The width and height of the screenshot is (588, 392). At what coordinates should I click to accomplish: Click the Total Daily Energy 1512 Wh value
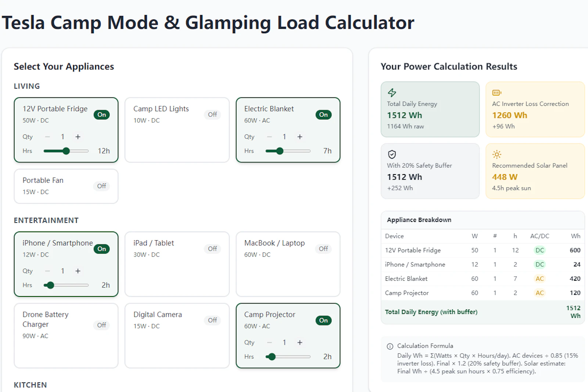[404, 115]
